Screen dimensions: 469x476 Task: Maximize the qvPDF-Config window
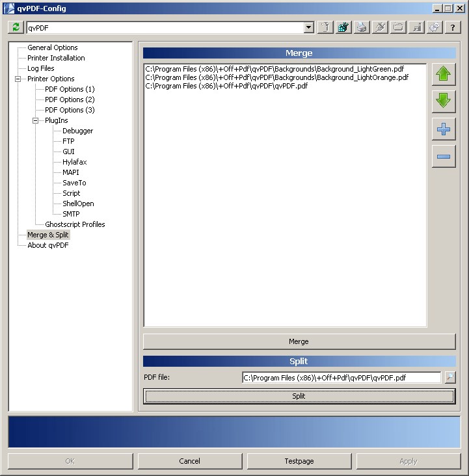pyautogui.click(x=448, y=8)
